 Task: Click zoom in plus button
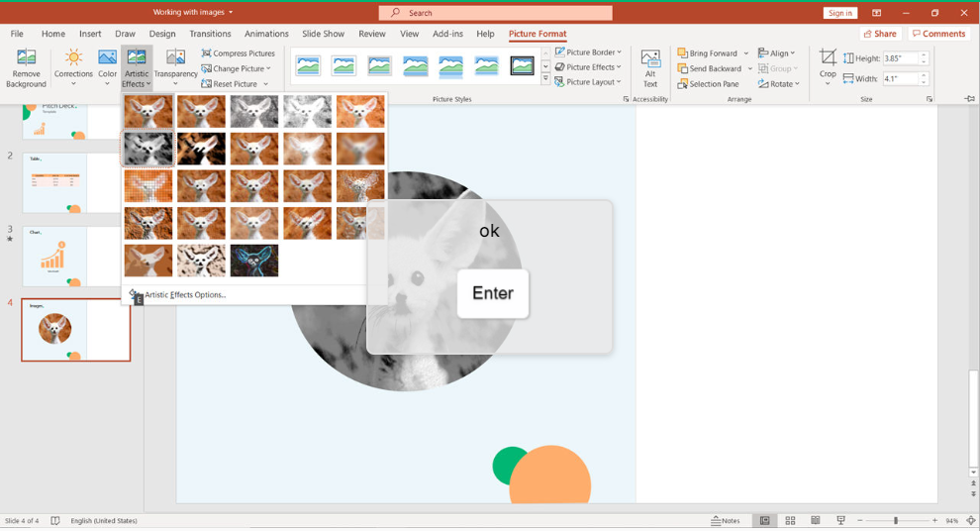point(934,520)
